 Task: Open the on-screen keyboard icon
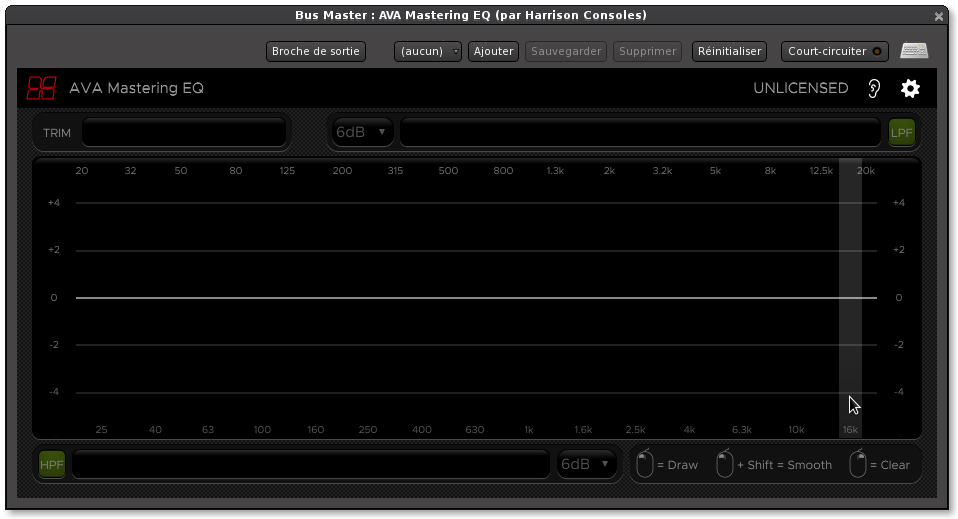point(914,51)
